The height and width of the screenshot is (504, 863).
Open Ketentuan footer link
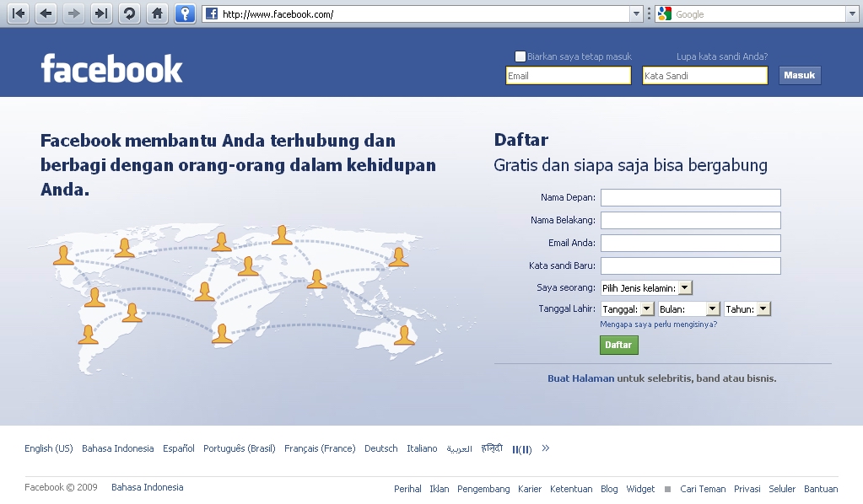coord(571,489)
